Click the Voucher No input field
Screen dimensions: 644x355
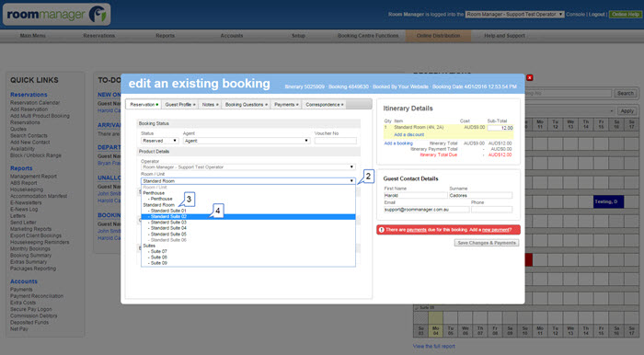(335, 141)
